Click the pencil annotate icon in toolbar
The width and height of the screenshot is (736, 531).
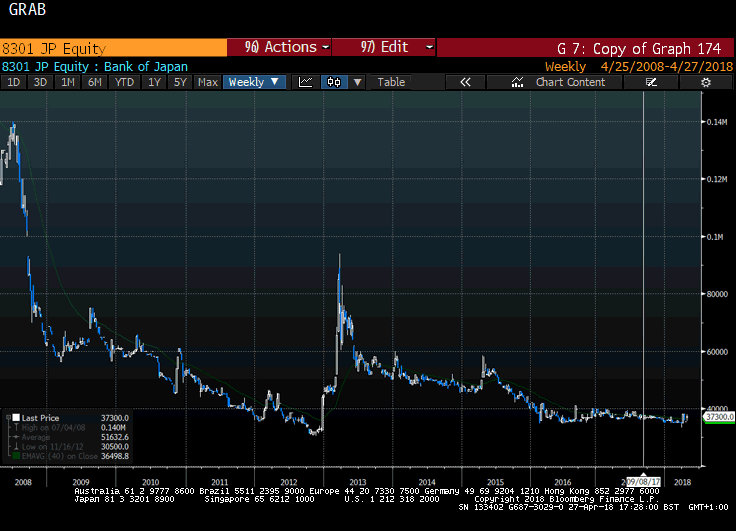tap(649, 82)
